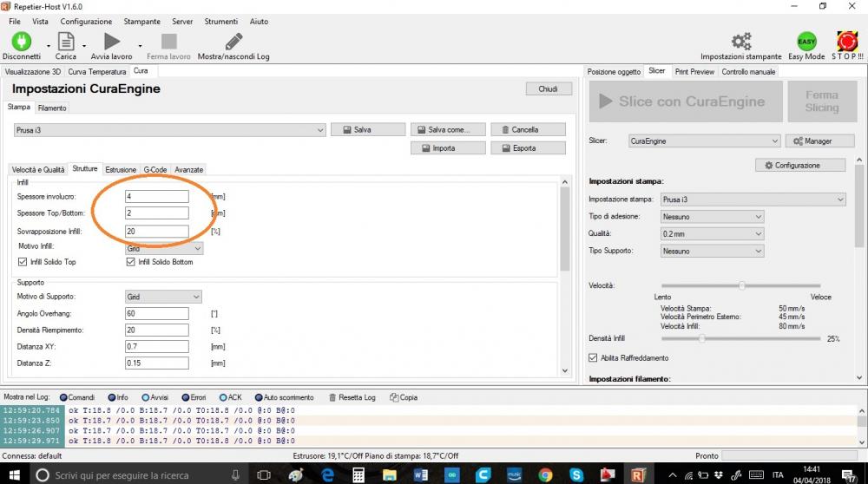The width and height of the screenshot is (868, 484).
Task: Uncheck Infill Solido Top checkbox
Action: (23, 262)
